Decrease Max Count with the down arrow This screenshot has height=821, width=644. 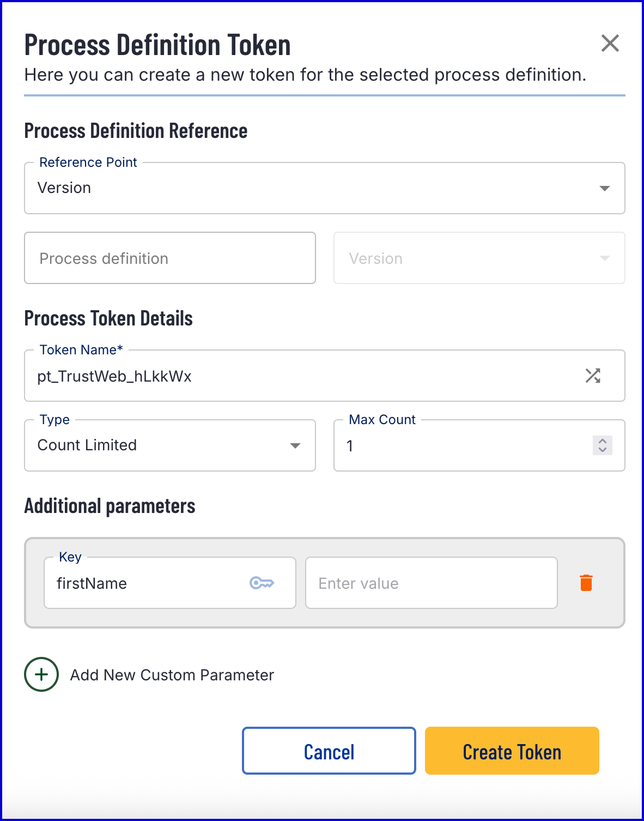603,449
